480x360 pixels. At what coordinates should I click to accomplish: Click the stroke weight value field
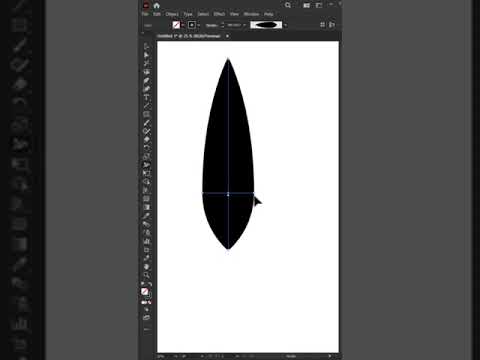pyautogui.click(x=234, y=25)
